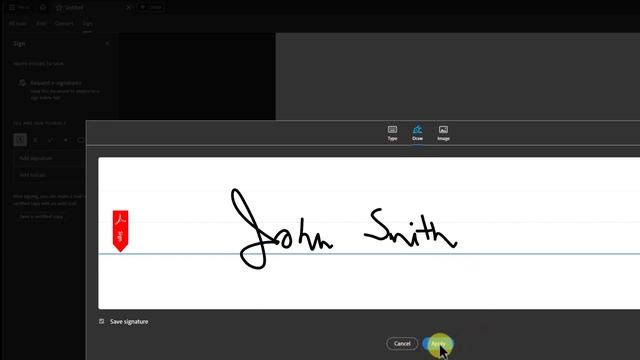640x360 pixels.
Task: Click inside the signature drawing canvas
Action: tap(369, 233)
